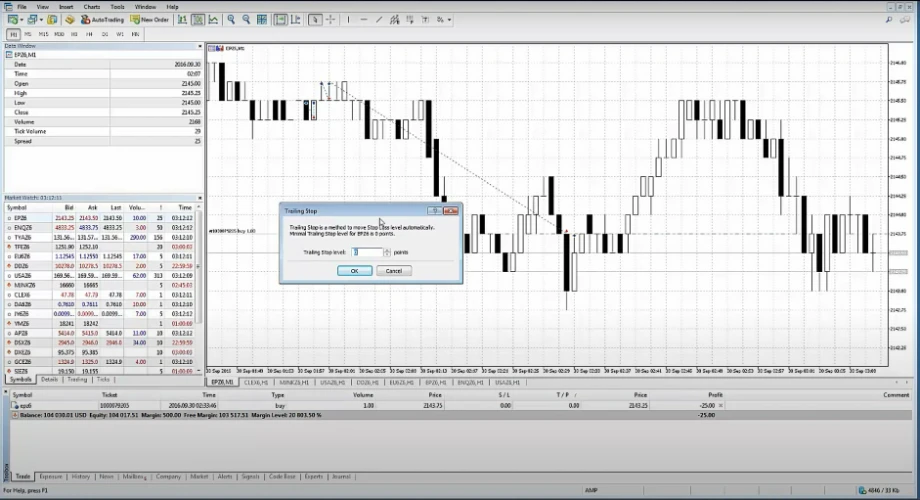Select the W1 timeframe button
Viewport: 920px width, 500px height.
coord(120,34)
